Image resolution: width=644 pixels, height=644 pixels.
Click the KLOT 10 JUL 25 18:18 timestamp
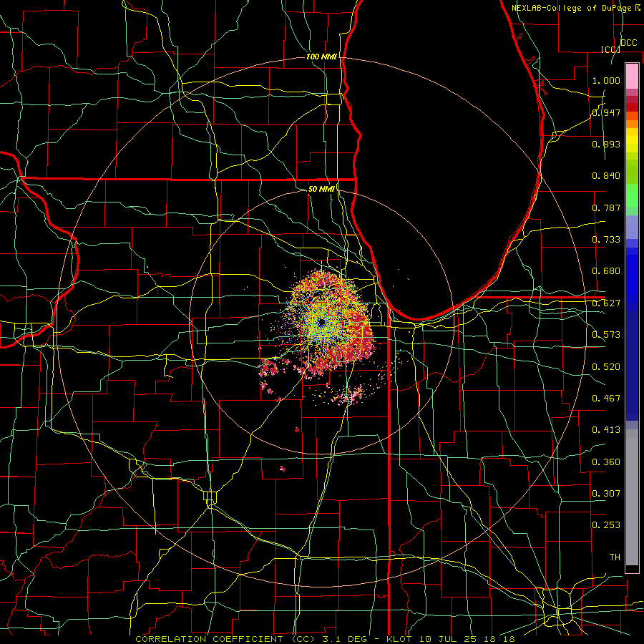tap(451, 639)
